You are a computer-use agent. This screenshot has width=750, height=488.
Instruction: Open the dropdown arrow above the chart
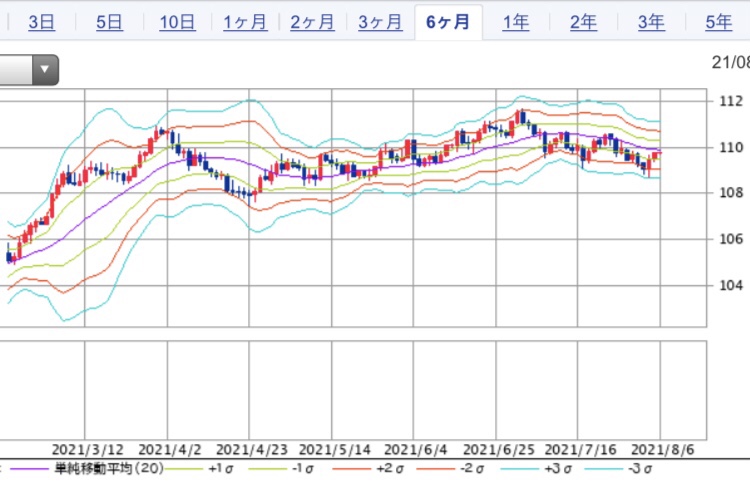coord(45,70)
